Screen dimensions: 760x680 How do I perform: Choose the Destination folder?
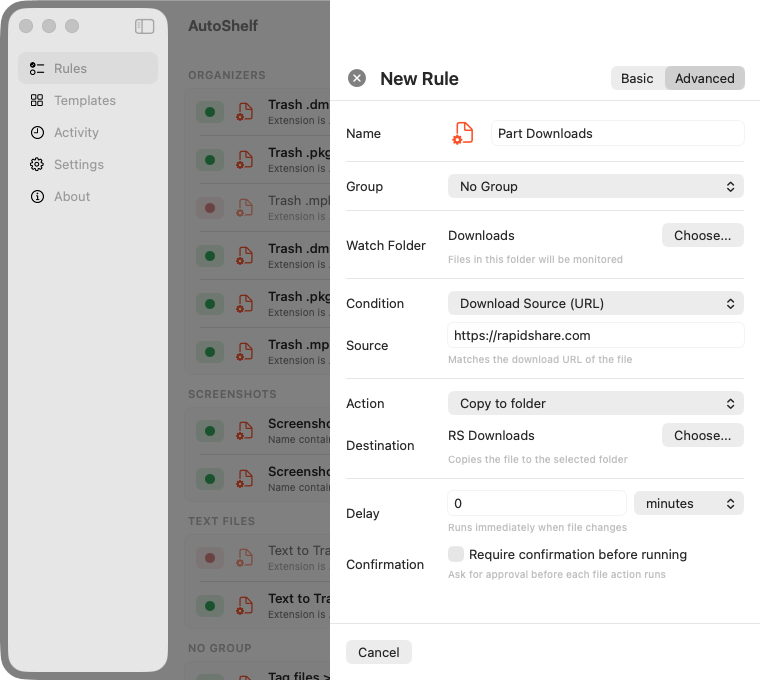702,435
